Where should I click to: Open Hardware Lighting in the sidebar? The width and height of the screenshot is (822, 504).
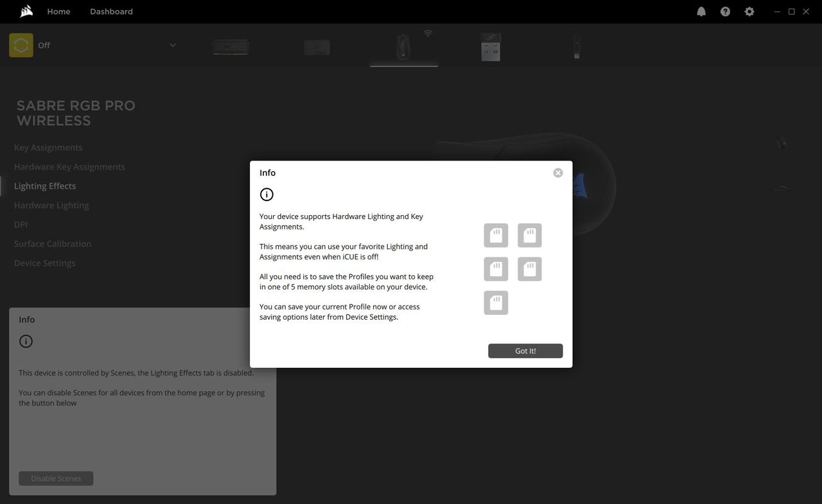click(x=51, y=205)
